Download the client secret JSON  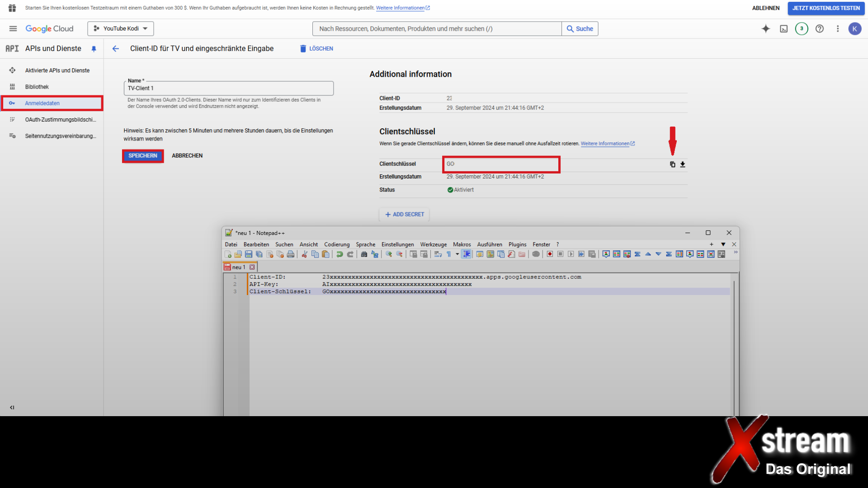[x=683, y=164]
